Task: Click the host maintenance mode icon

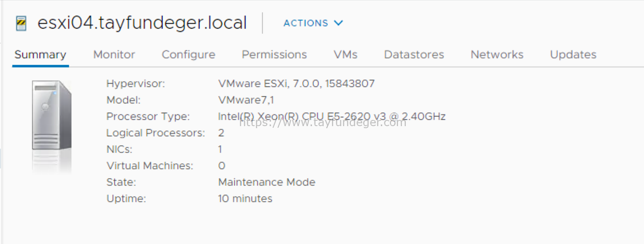Action: [21, 23]
